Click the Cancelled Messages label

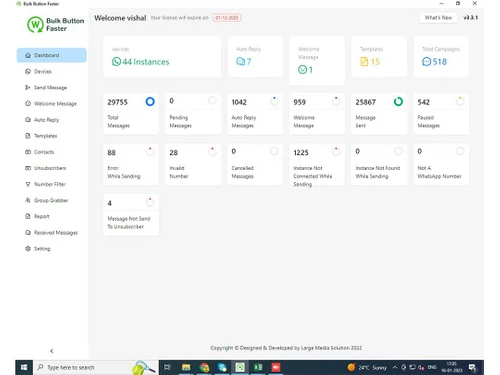242,172
